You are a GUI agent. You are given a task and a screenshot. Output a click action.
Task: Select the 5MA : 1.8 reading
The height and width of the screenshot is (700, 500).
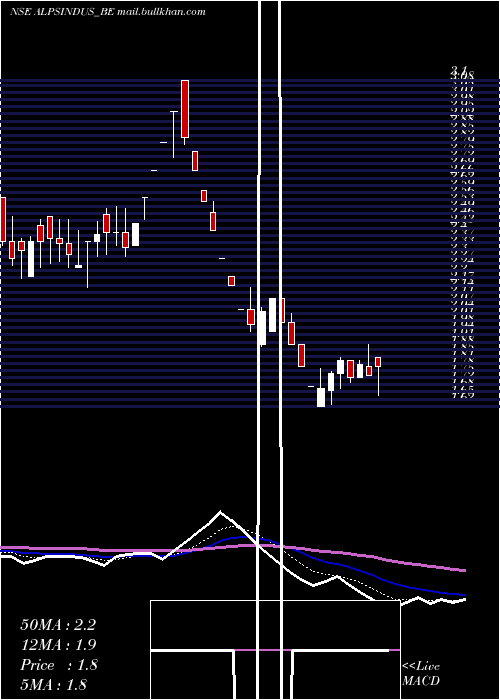click(x=54, y=685)
